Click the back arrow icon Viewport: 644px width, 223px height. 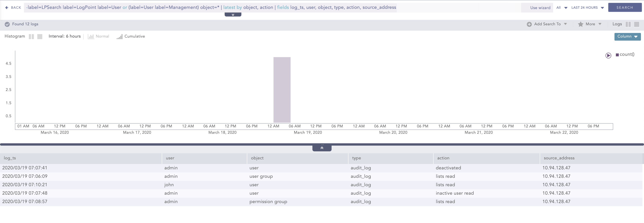point(7,7)
